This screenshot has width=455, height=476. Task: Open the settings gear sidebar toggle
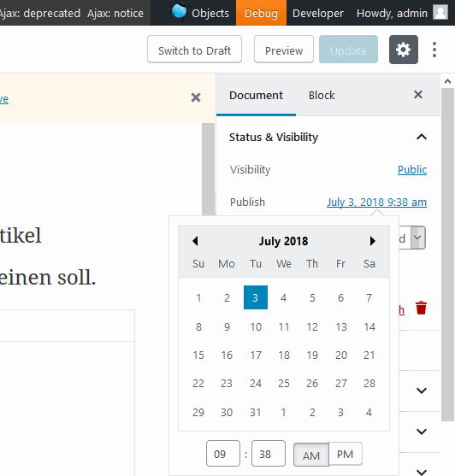tap(404, 50)
